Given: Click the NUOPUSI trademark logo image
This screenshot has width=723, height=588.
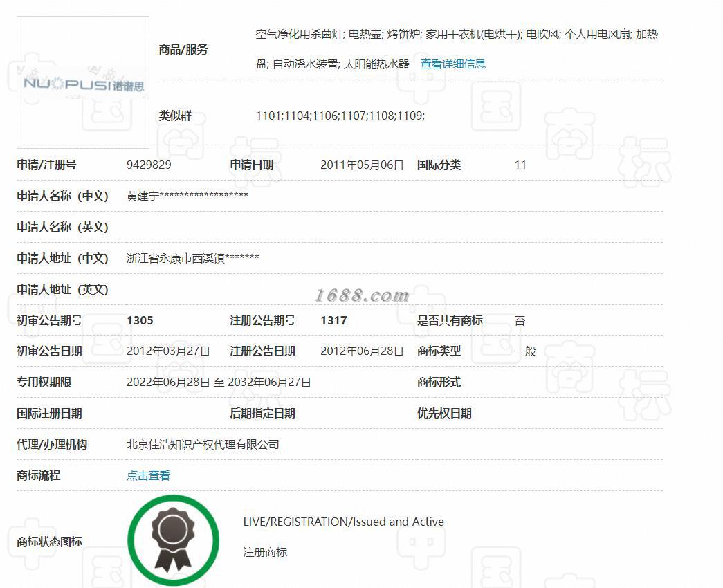Looking at the screenshot, I should click(83, 82).
